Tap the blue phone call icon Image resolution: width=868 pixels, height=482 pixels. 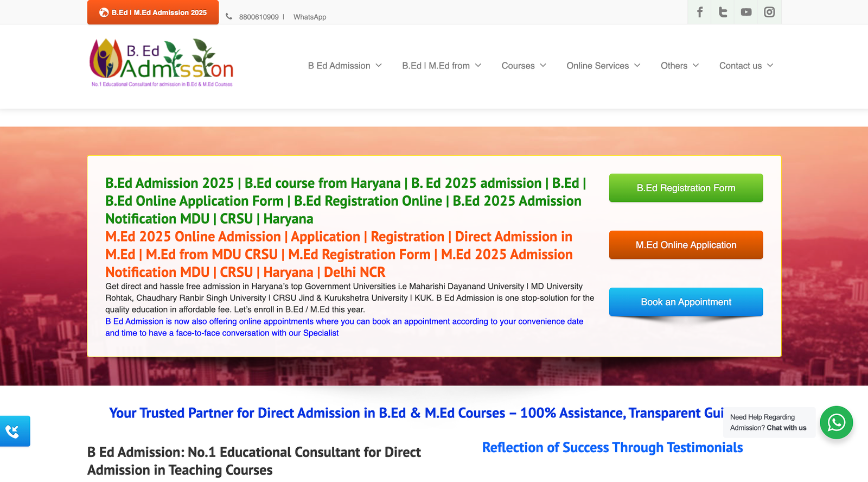coord(15,431)
